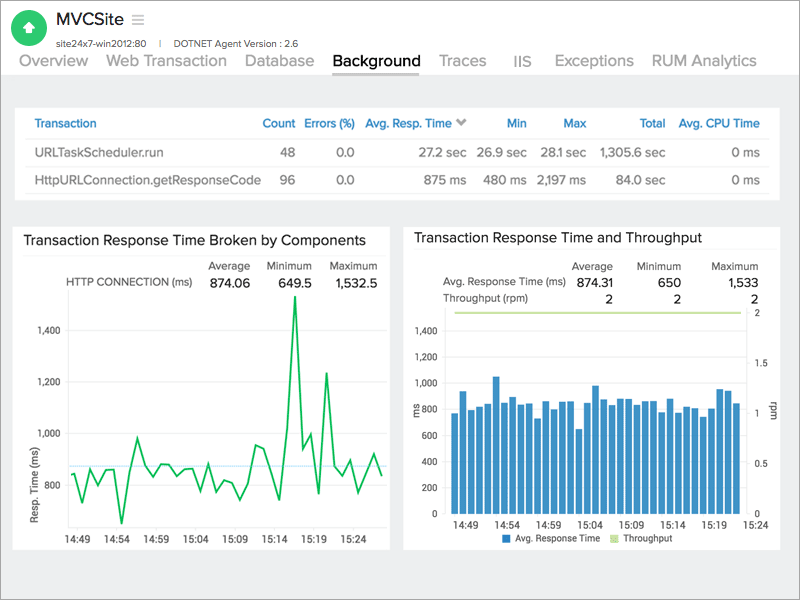Click the green service status icon beside MVCSite
800x600 pixels.
pyautogui.click(x=29, y=27)
